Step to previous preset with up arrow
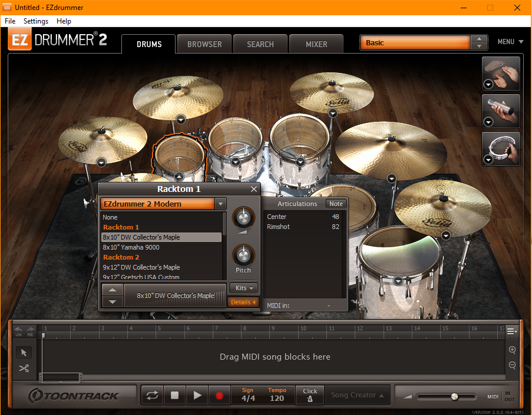532x415 pixels. pos(479,39)
